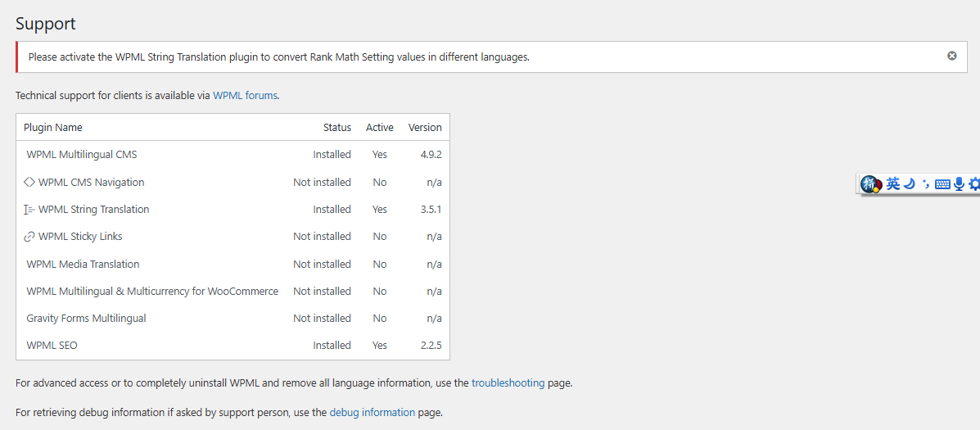The width and height of the screenshot is (980, 430).
Task: Open the troubleshooting page link
Action: [508, 383]
